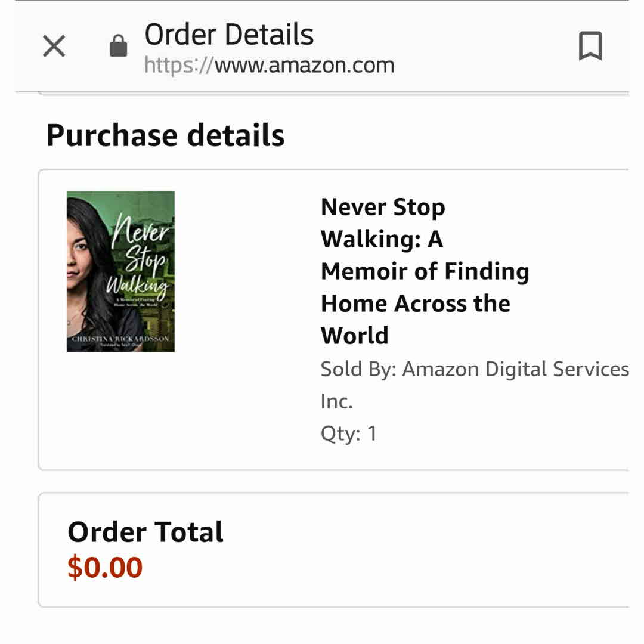Tap empty area right of $0.00 total
Image resolution: width=644 pixels, height=644 pixels.
pos(388,568)
